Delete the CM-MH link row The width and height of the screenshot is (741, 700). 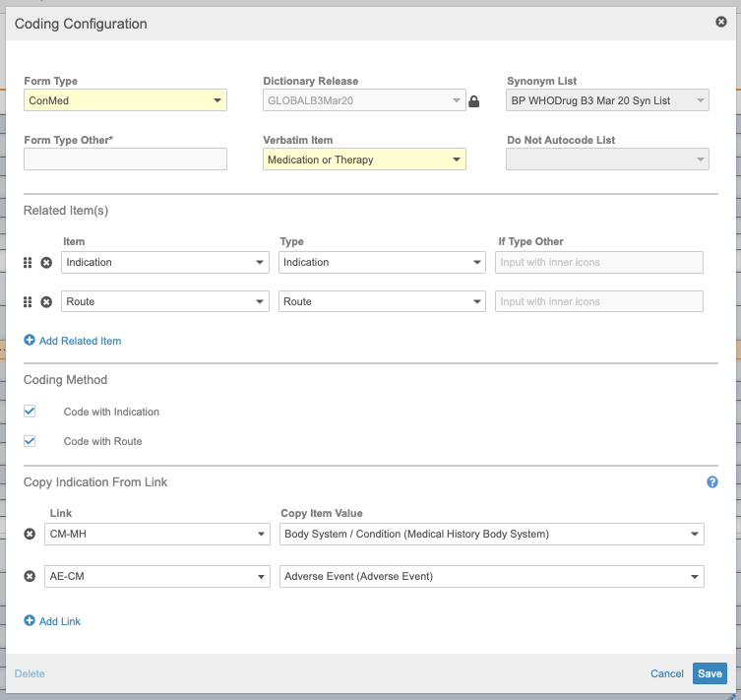30,535
